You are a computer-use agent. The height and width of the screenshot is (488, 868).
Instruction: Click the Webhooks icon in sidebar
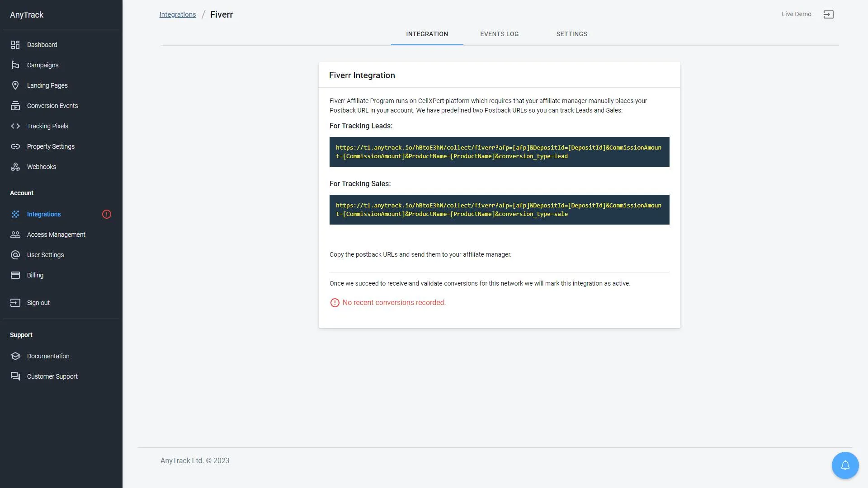15,167
